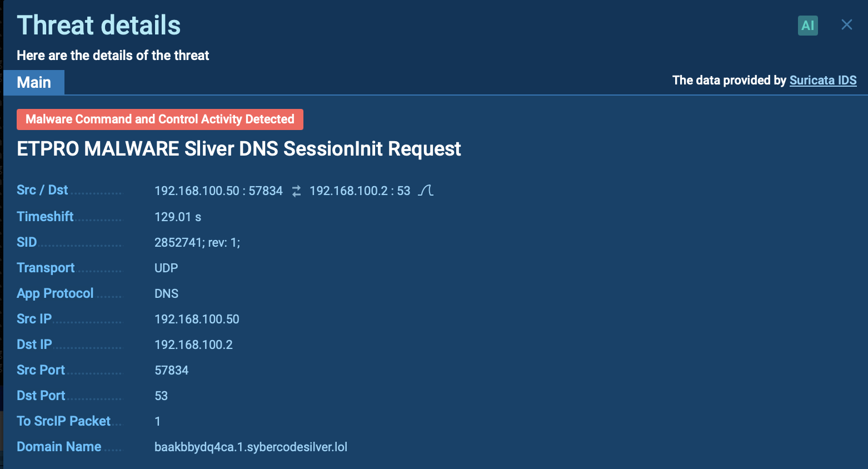
Task: Click the domain name baakbbydq4ca.1.sybercodesilver.lol
Action: pos(251,447)
